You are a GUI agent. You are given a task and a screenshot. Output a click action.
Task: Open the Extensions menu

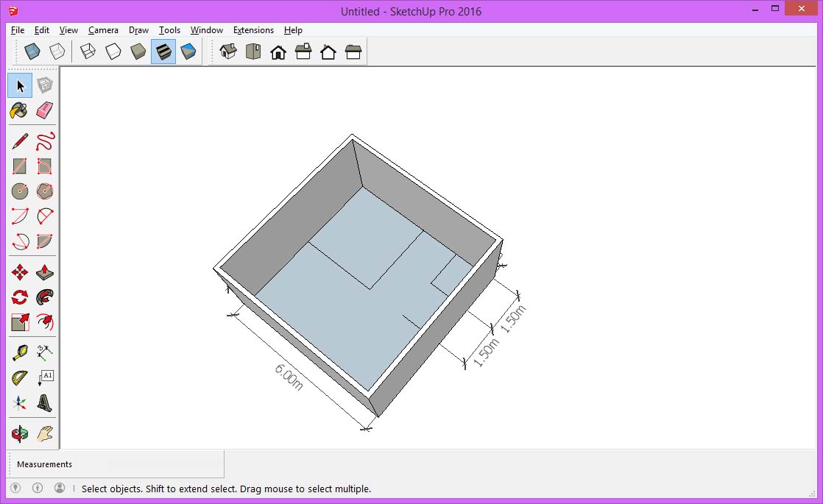[253, 30]
